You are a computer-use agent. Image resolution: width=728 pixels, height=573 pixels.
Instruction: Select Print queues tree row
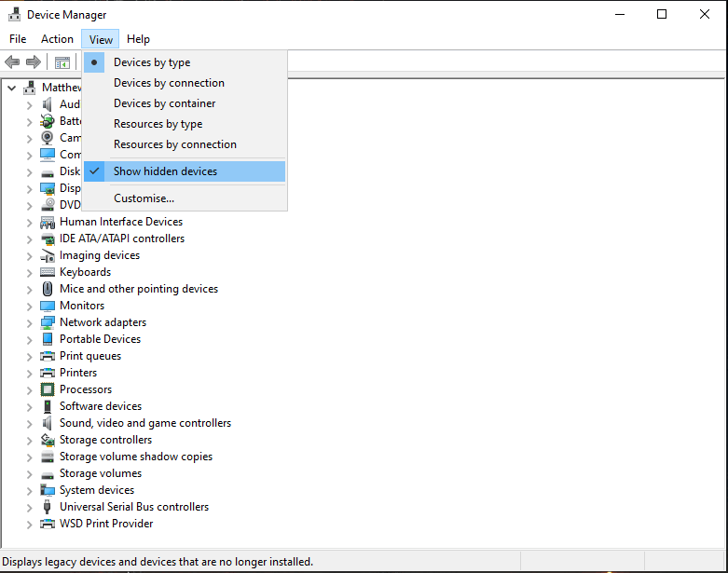(90, 356)
